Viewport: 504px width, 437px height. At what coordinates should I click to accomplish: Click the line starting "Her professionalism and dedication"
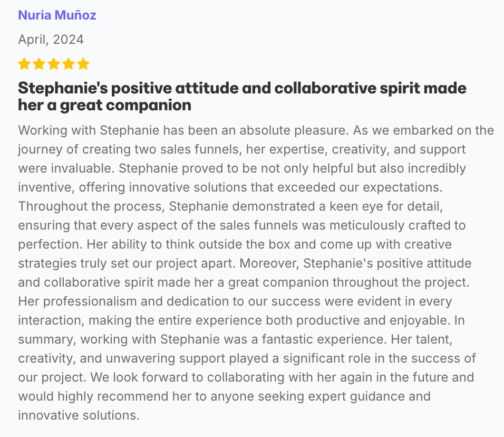tap(235, 301)
